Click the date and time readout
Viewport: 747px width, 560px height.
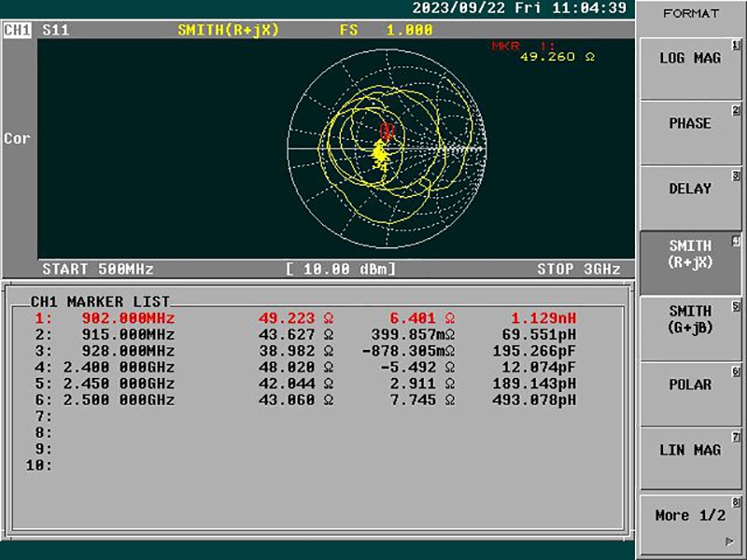click(x=519, y=8)
